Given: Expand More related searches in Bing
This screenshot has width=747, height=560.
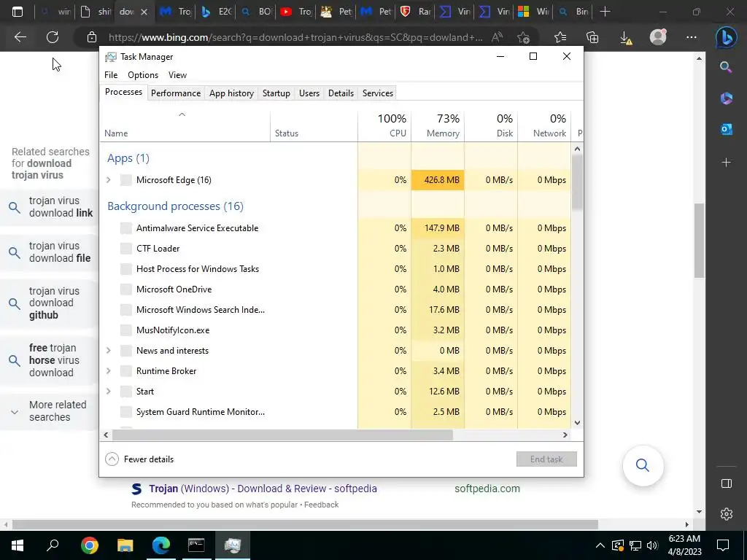Looking at the screenshot, I should pos(49,411).
